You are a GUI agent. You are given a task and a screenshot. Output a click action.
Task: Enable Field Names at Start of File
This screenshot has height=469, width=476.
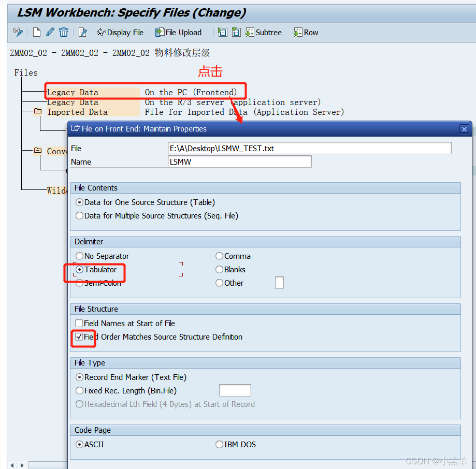(78, 322)
